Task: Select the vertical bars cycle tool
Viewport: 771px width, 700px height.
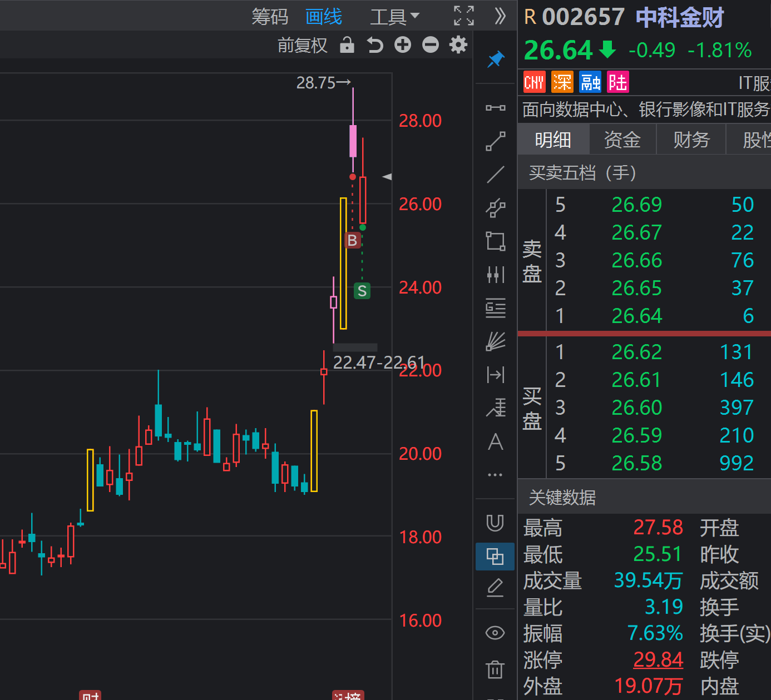Action: point(495,275)
